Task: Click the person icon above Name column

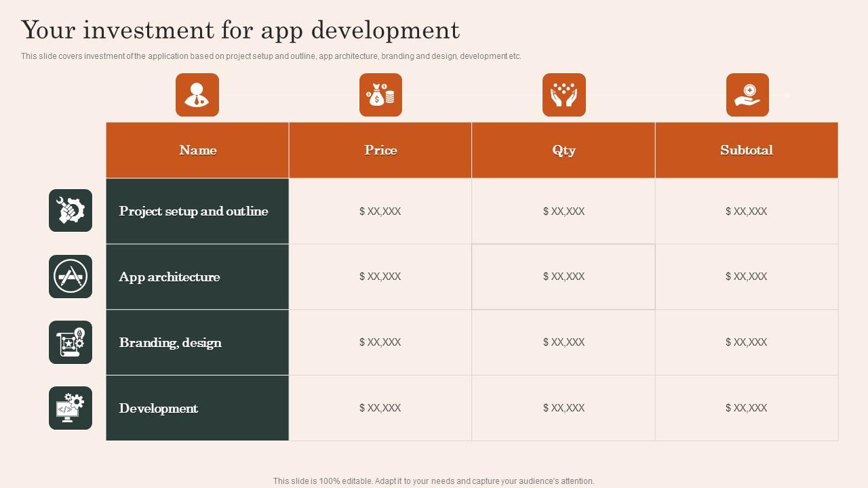Action: 197,95
